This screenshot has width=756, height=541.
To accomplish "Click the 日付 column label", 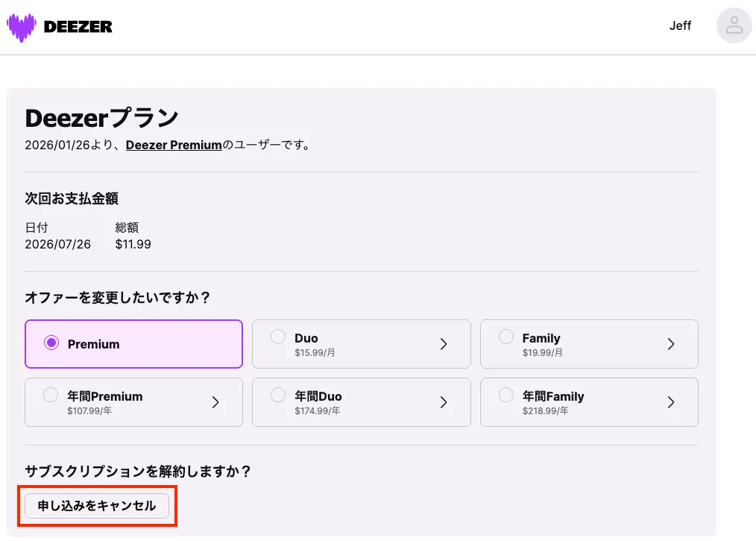I will (37, 228).
